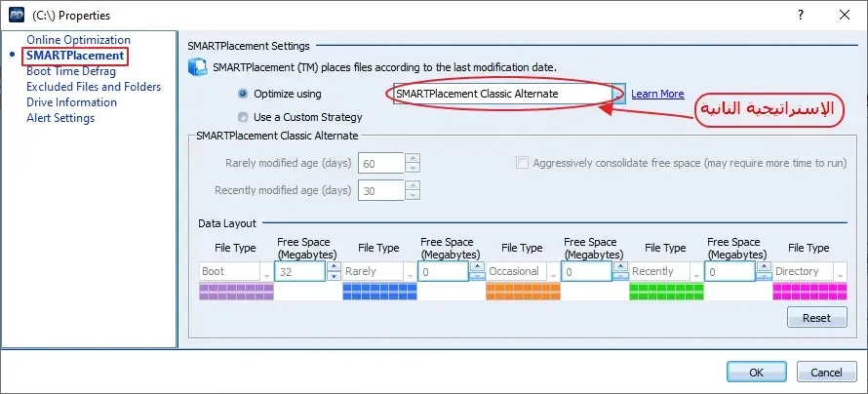The width and height of the screenshot is (868, 394).
Task: Click the SMARTPlacement disk icon beside description
Action: (x=197, y=67)
